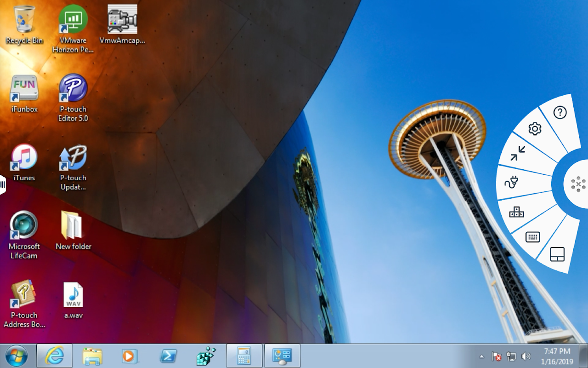Viewport: 588px width, 368px height.
Task: Select the P-touch Editor 5.0 shortcut
Action: tap(73, 98)
